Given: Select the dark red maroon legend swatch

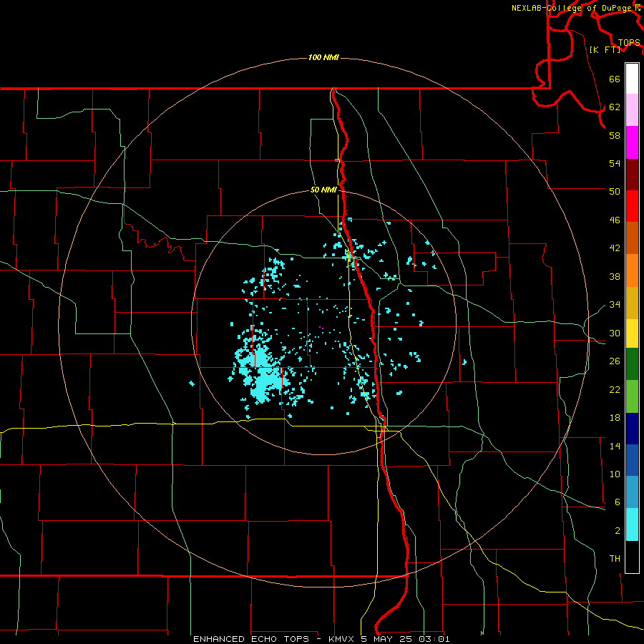Looking at the screenshot, I should point(632,175).
